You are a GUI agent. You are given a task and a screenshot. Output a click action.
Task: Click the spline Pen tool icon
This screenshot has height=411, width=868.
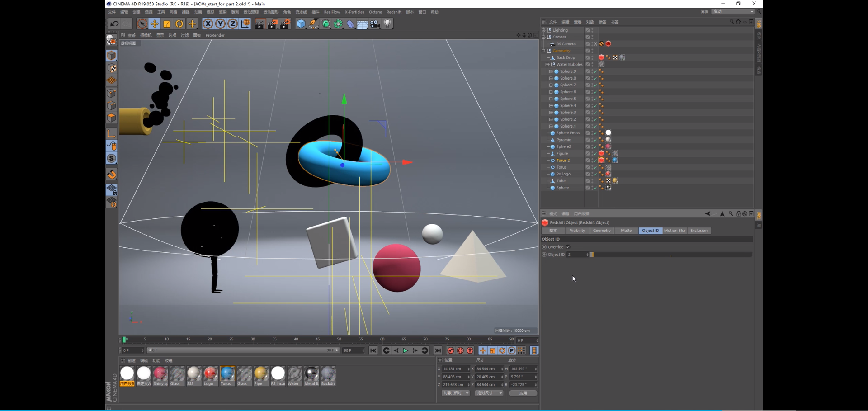[313, 24]
